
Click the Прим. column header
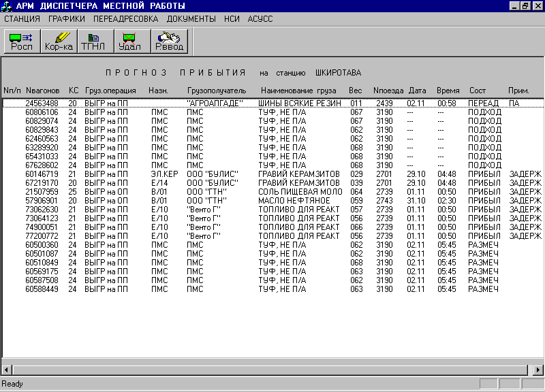click(518, 91)
